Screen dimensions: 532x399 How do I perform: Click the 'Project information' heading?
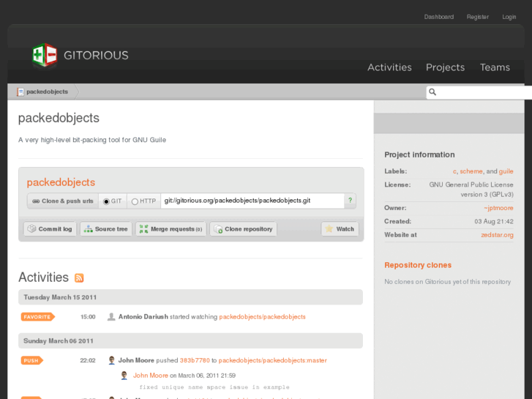pyautogui.click(x=419, y=155)
